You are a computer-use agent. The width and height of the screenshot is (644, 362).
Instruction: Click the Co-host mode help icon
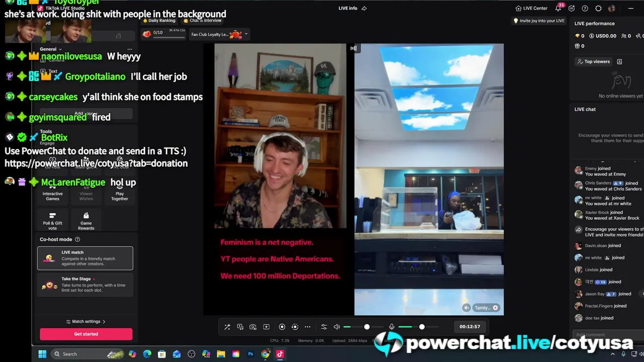pos(77,239)
